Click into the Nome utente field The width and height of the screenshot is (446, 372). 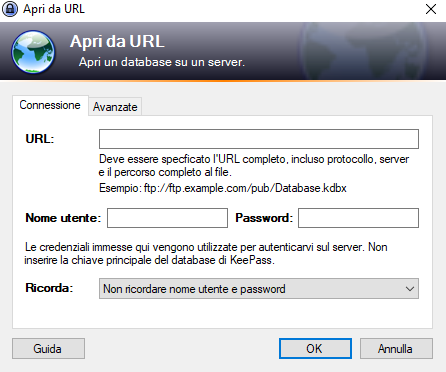pyautogui.click(x=167, y=218)
